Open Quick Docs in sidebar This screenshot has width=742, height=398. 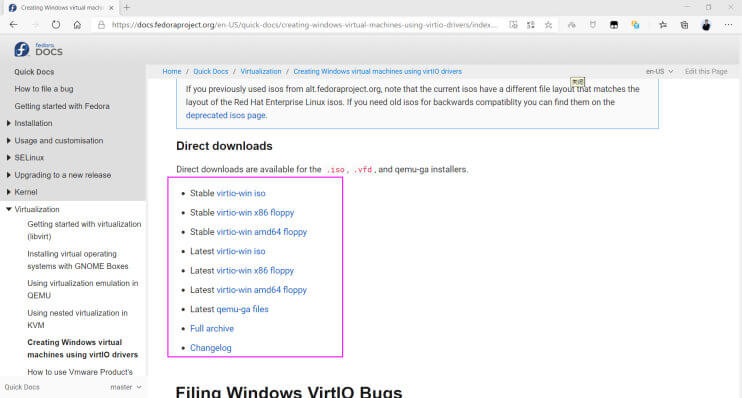34,72
